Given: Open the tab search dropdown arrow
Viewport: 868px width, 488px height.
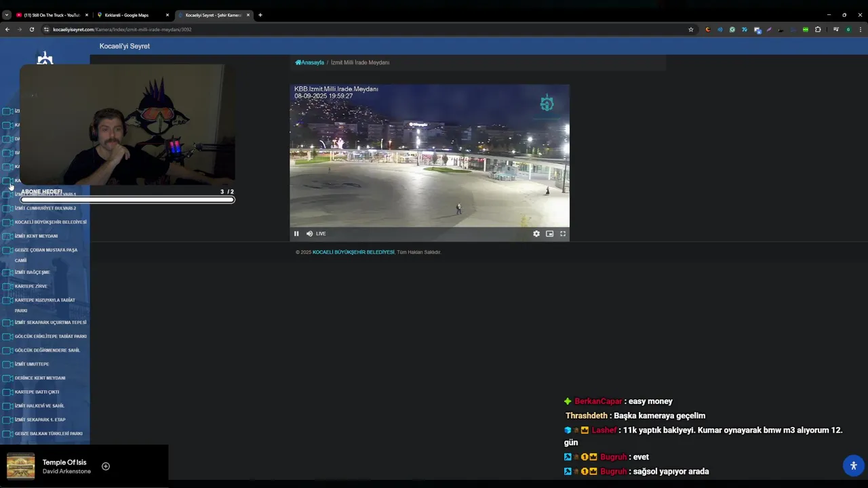Looking at the screenshot, I should [7, 15].
